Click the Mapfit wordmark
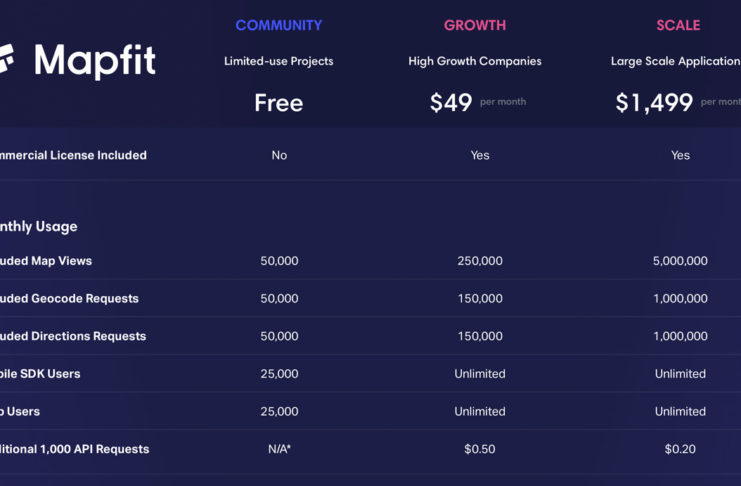Viewport: 741px width, 486px height. 95,61
